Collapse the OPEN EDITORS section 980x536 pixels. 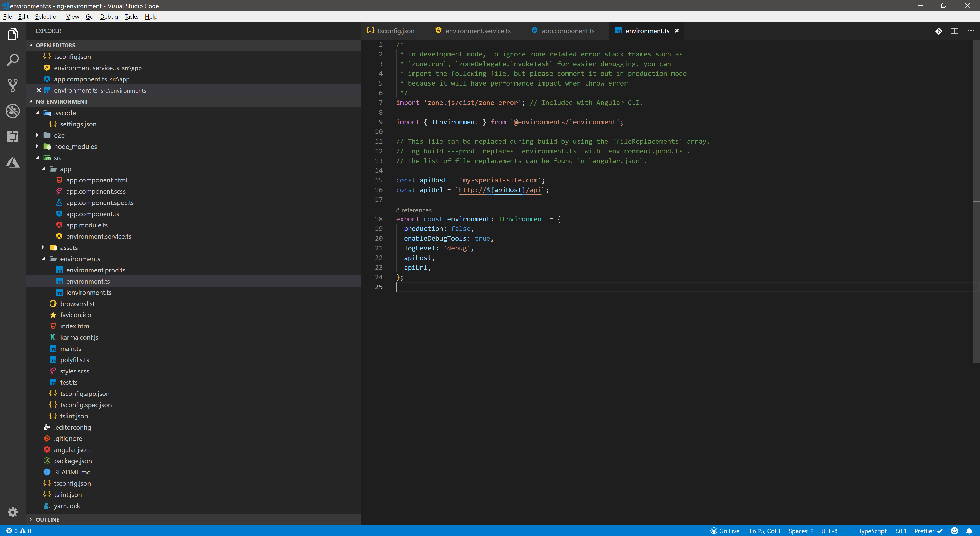(55, 45)
